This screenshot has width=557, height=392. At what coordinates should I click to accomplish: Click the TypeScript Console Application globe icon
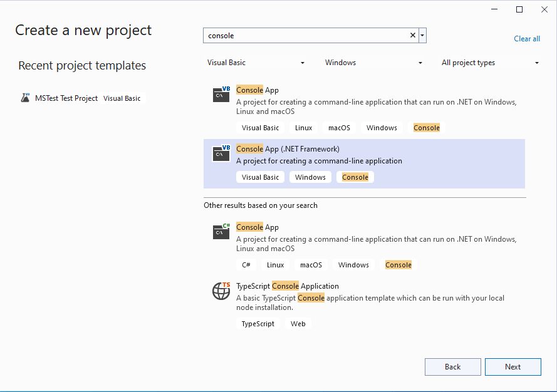[x=221, y=291]
